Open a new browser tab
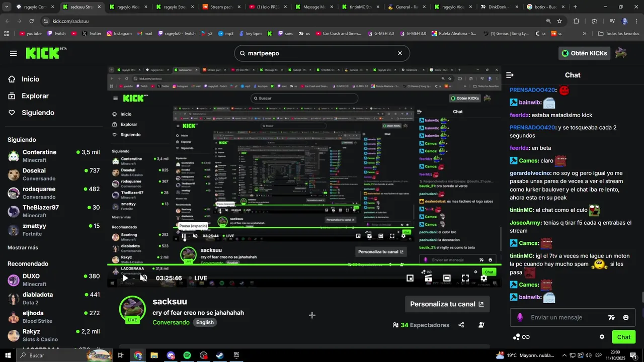Viewport: 644px width, 362px height. [576, 7]
